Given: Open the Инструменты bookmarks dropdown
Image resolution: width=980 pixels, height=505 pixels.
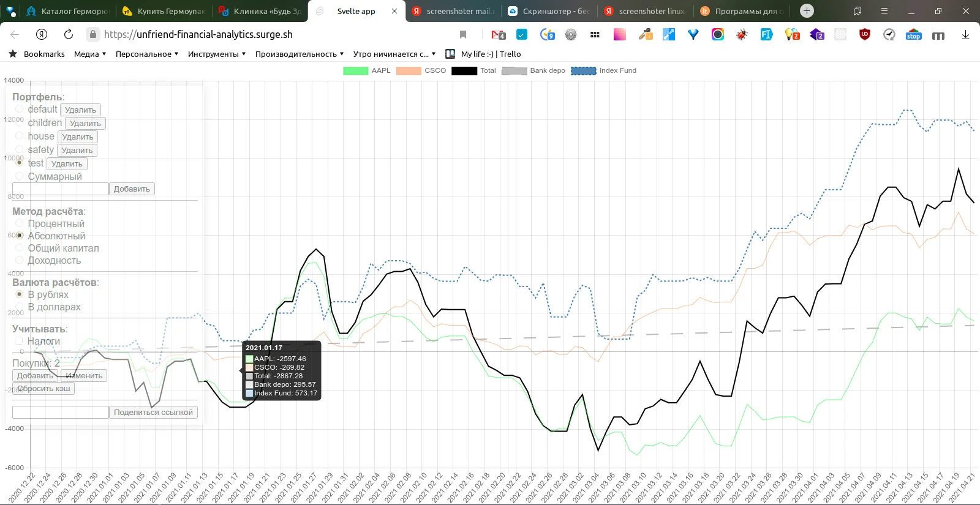Looking at the screenshot, I should click(217, 54).
